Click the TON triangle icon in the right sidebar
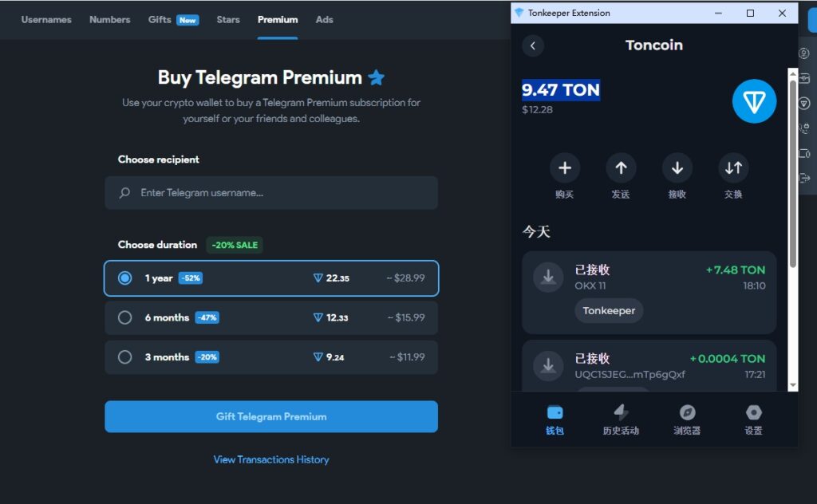The height and width of the screenshot is (504, 817). click(804, 104)
